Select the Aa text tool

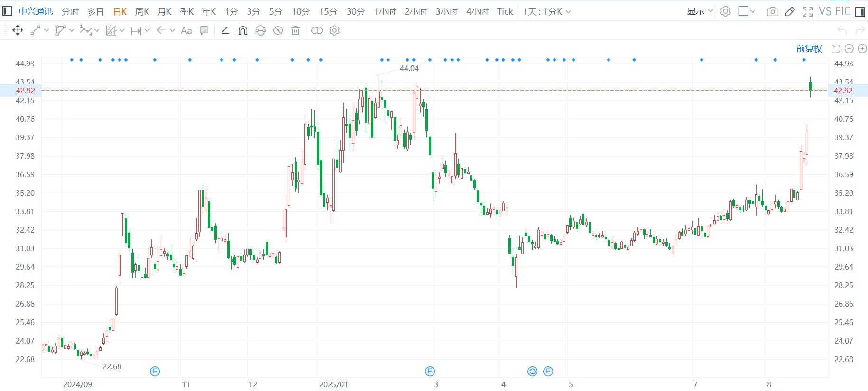(x=186, y=30)
